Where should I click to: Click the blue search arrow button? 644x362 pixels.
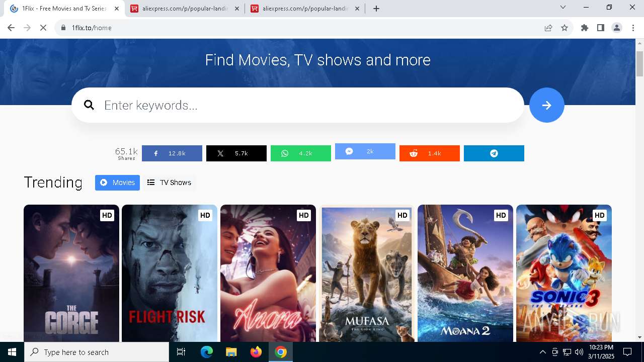[x=546, y=105]
